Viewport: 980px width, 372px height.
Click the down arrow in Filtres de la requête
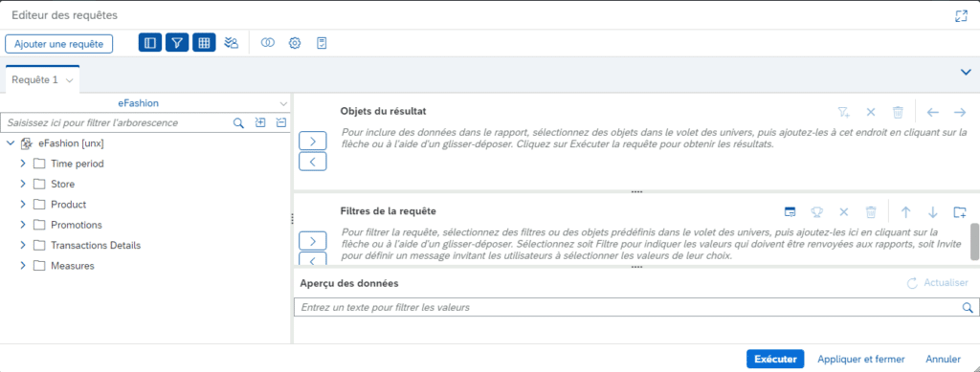coord(933,212)
